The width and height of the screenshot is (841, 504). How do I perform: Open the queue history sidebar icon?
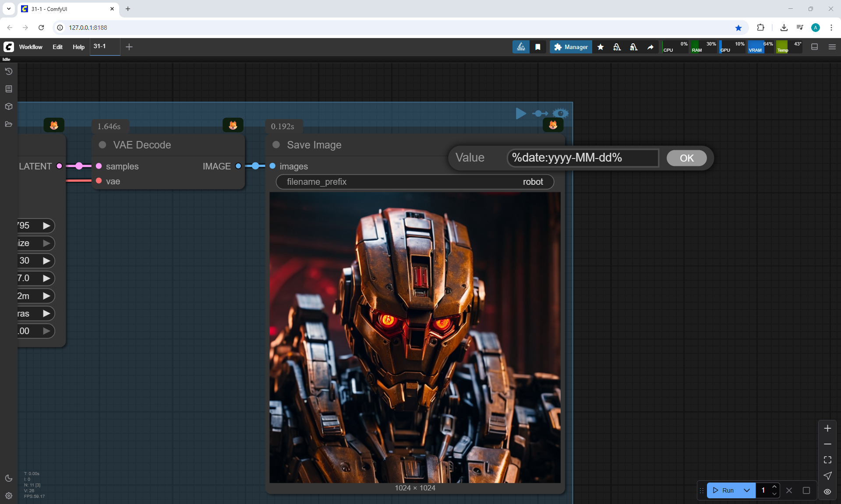[x=8, y=71]
